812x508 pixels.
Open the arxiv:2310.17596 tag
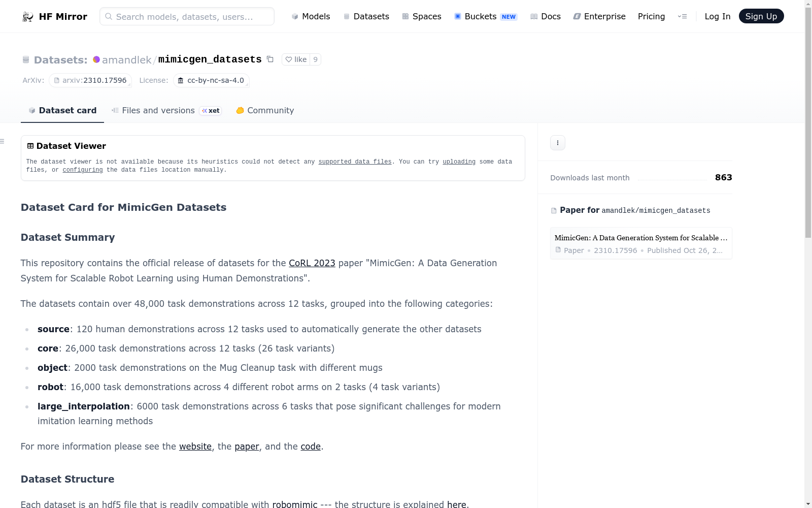pos(90,80)
